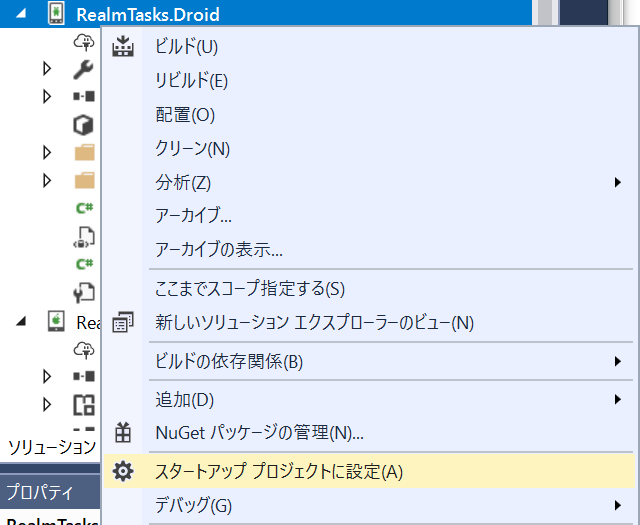Click the gear icon beside スタートアップ プロジェクト
Screen dimensions: 640x525
point(123,472)
